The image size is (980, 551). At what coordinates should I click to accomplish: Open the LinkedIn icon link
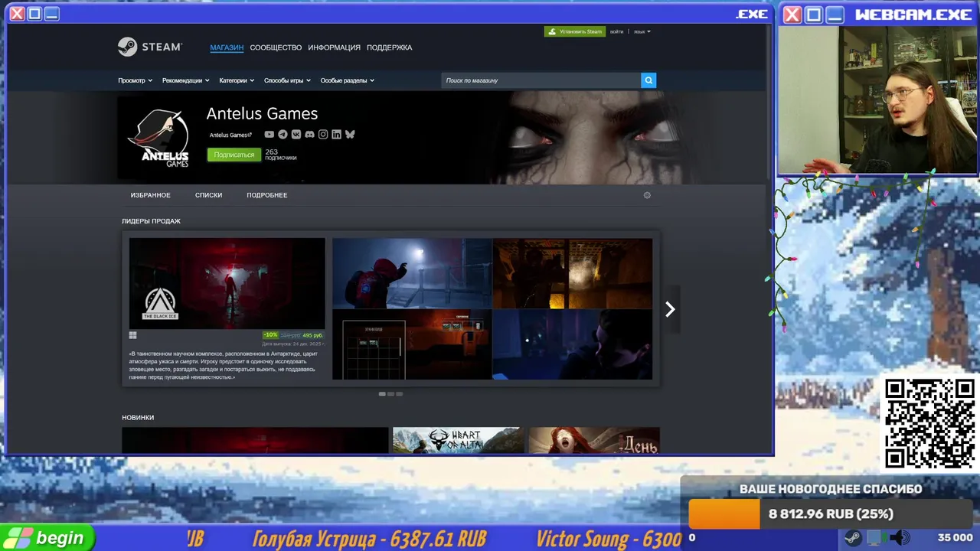point(336,135)
